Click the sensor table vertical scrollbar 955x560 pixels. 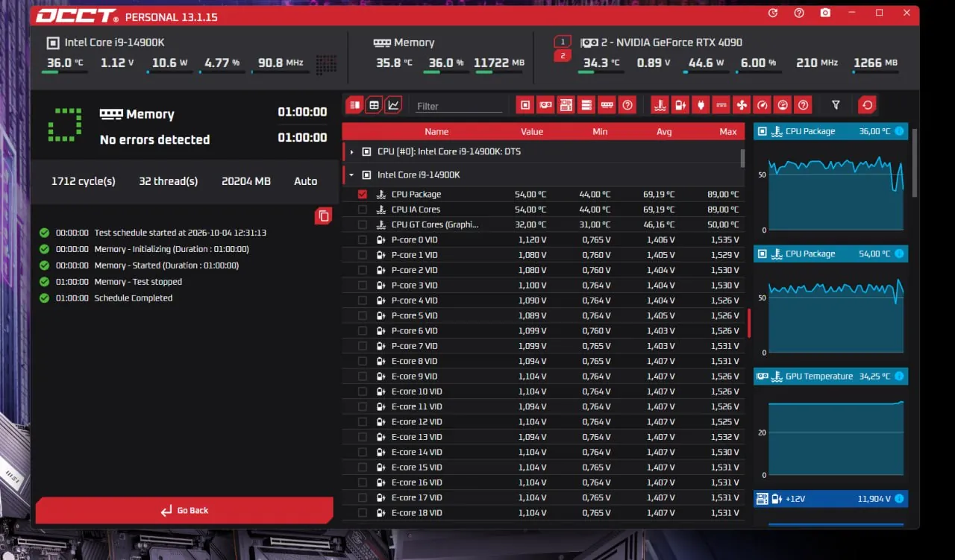(742, 158)
